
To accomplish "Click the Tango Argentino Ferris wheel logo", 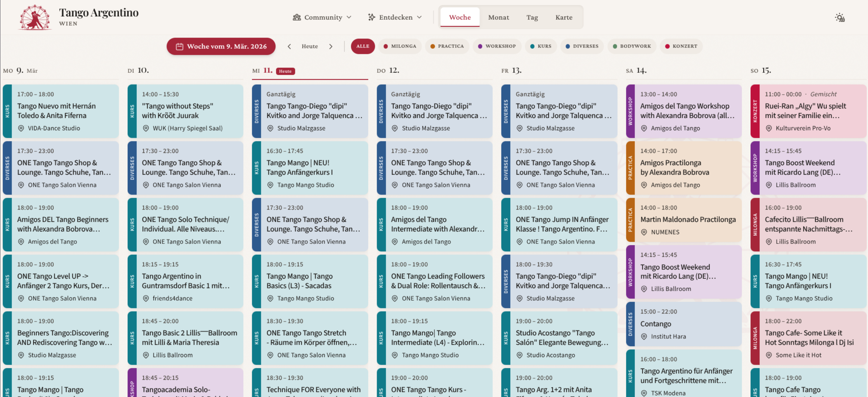I will tap(35, 17).
